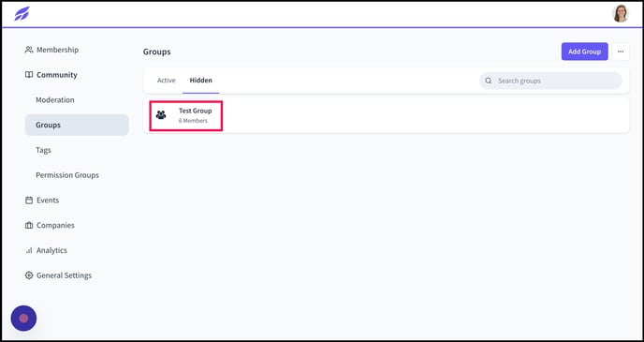Click the Test Group members icon
This screenshot has width=644, height=342.
click(161, 115)
